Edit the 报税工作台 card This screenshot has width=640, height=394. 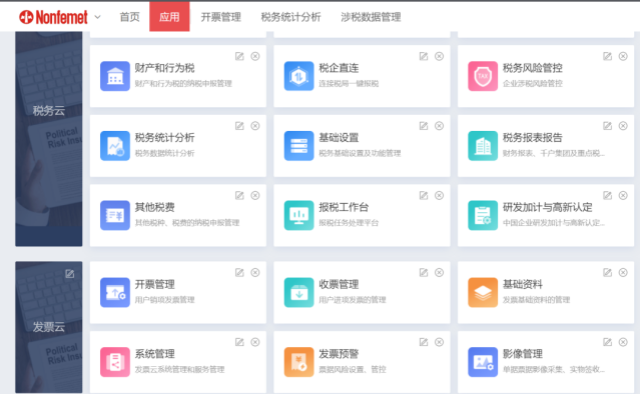[424, 196]
